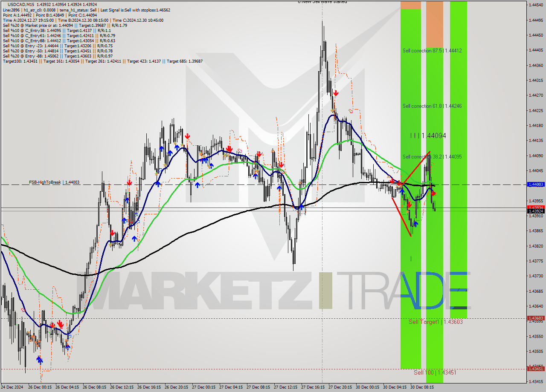This screenshot has width=546, height=392.
Task: Click the 1.44405 price axis label
Action: point(536,50)
